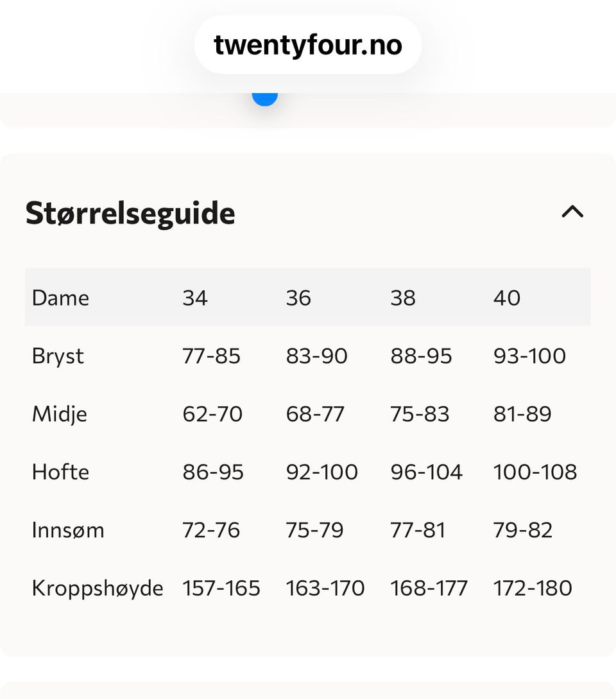The width and height of the screenshot is (616, 699).
Task: Tap the Midje value 68-77
Action: point(316,414)
